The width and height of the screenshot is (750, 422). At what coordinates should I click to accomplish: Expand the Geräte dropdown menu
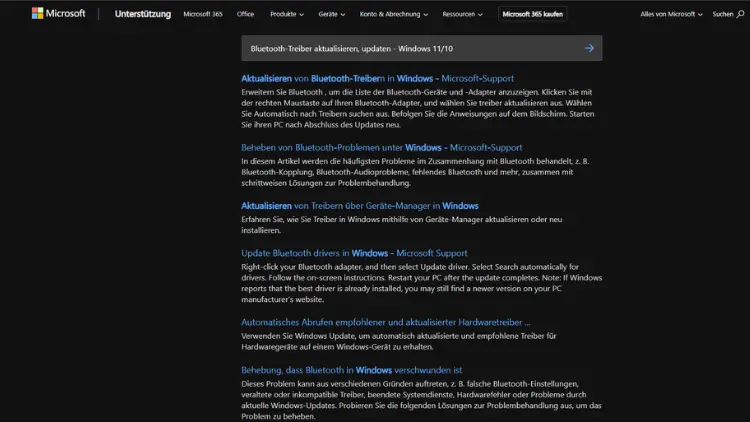(x=331, y=14)
